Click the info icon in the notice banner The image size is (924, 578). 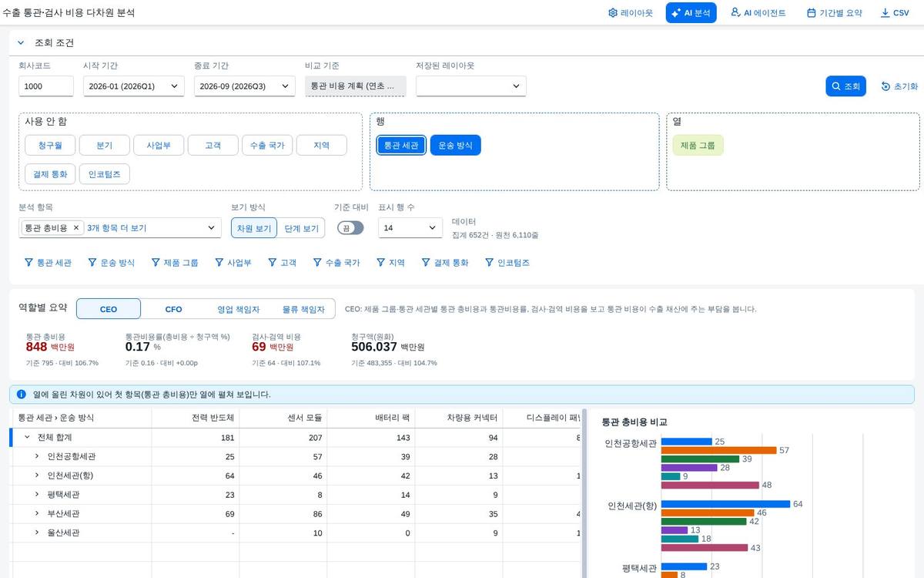[x=22, y=394]
